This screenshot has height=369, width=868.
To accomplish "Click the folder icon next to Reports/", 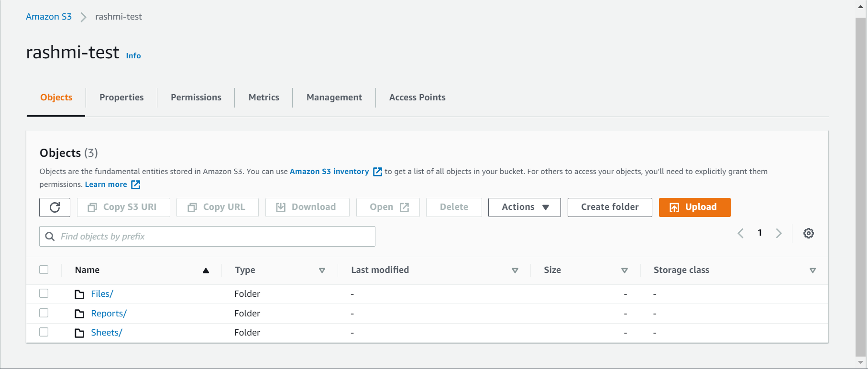I will (x=79, y=314).
